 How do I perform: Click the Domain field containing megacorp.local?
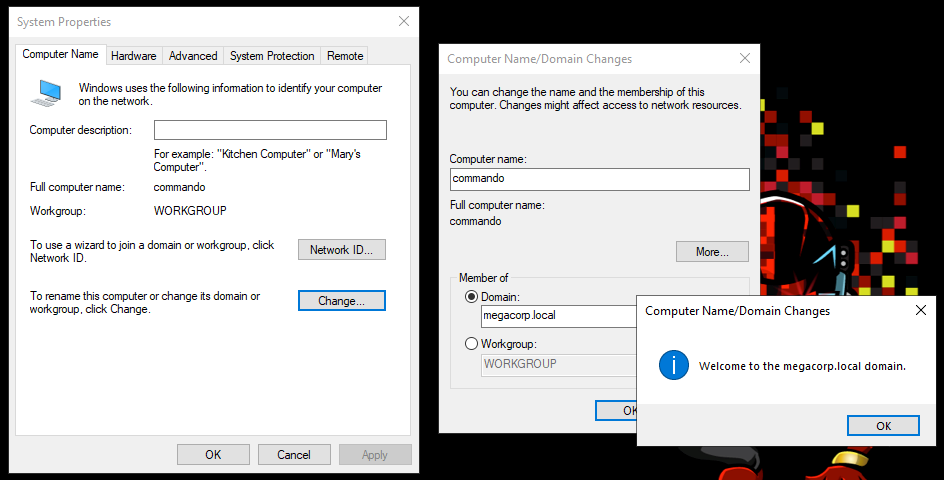point(558,316)
